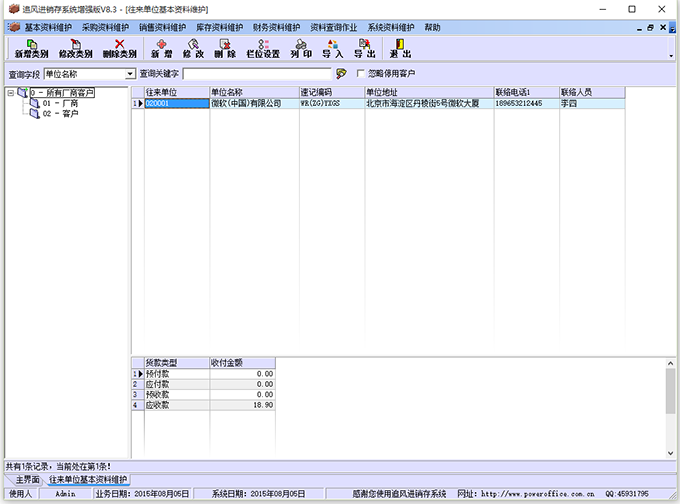Click the search icon beside the keyword field
Screen dimensions: 680x504
tap(341, 74)
